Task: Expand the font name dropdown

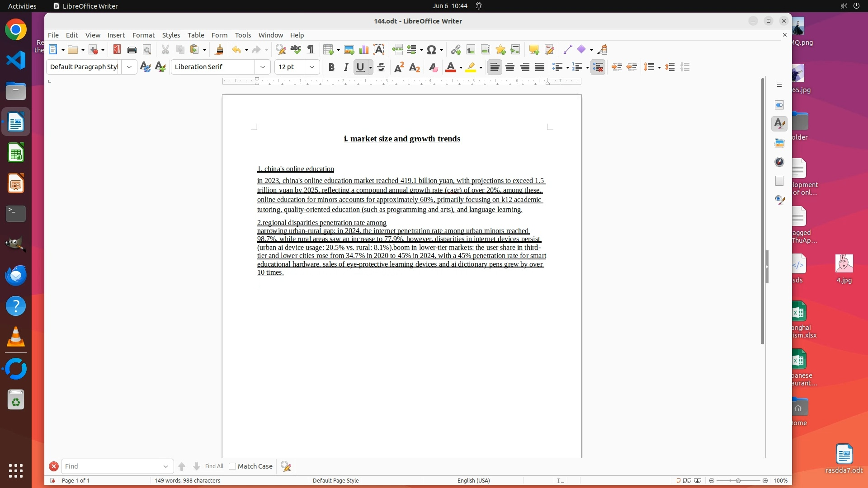Action: [263, 67]
